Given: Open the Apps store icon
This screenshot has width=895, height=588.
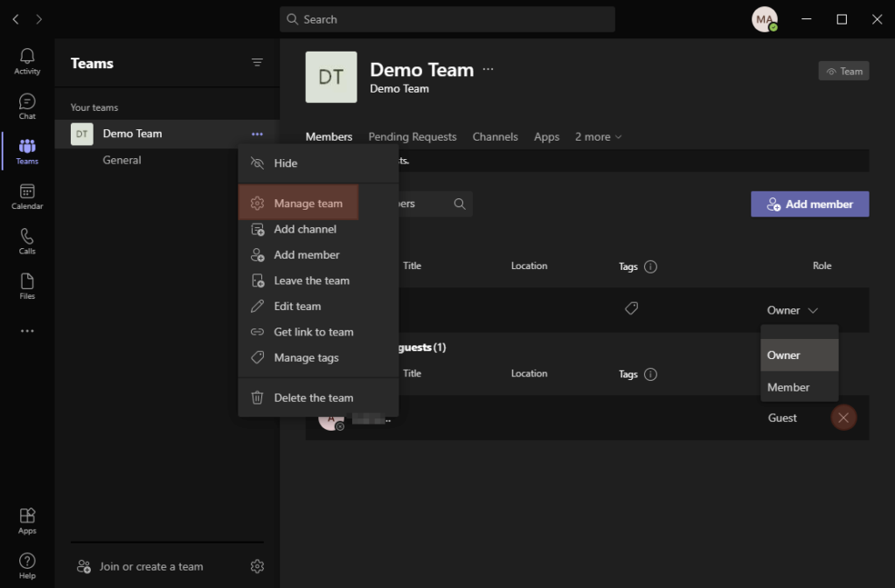Looking at the screenshot, I should [x=27, y=521].
